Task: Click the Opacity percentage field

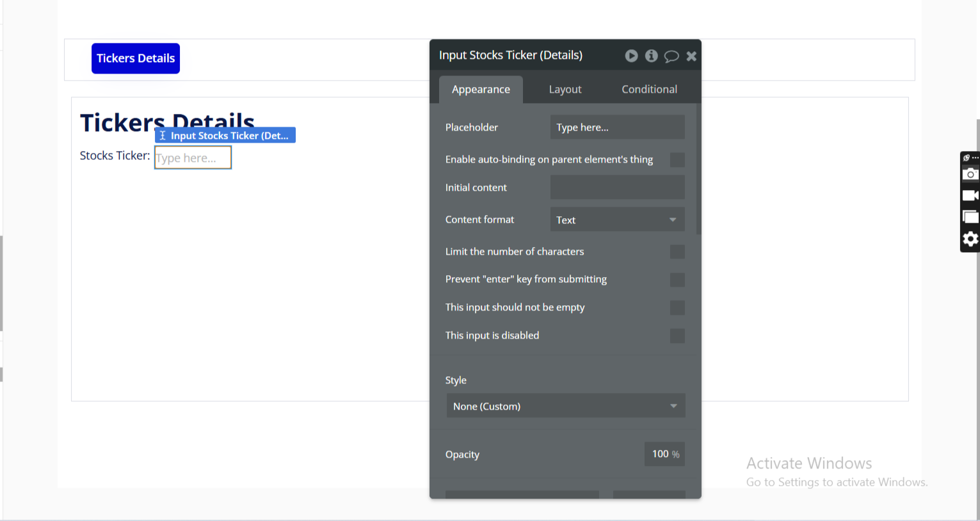Action: 664,454
